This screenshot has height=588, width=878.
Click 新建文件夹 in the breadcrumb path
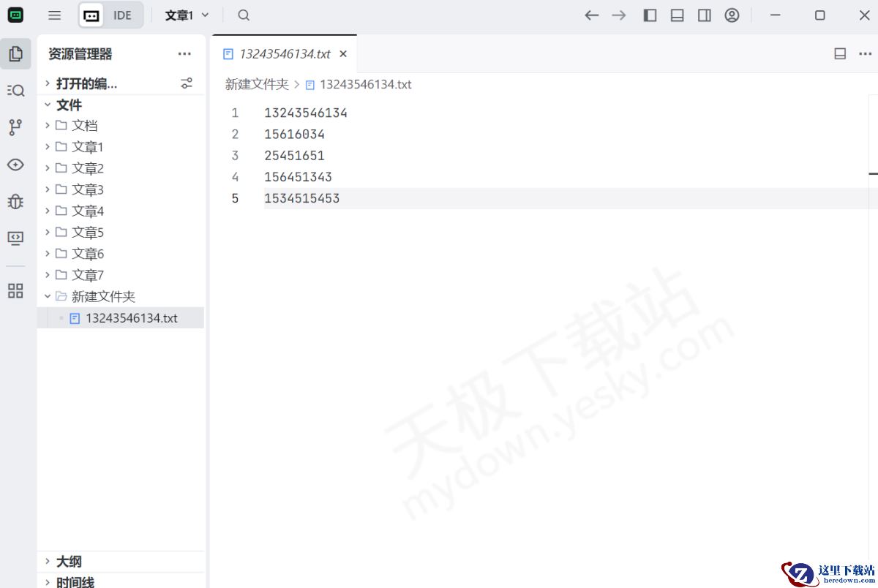(256, 84)
